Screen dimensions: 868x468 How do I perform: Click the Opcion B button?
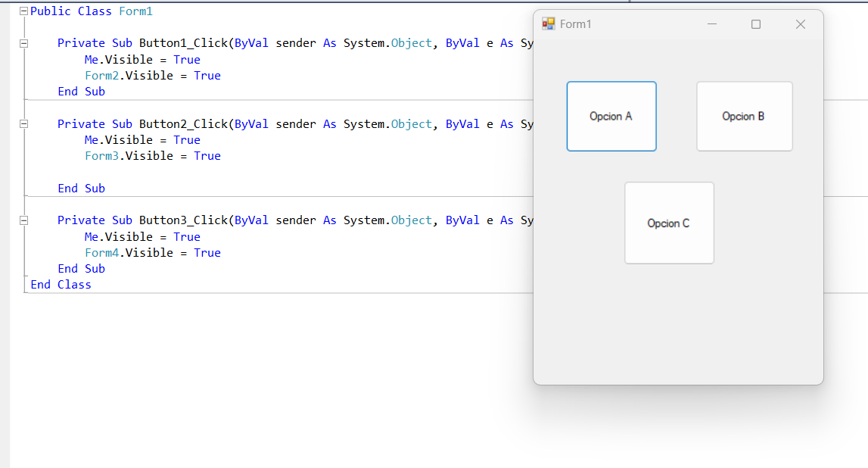[744, 117]
